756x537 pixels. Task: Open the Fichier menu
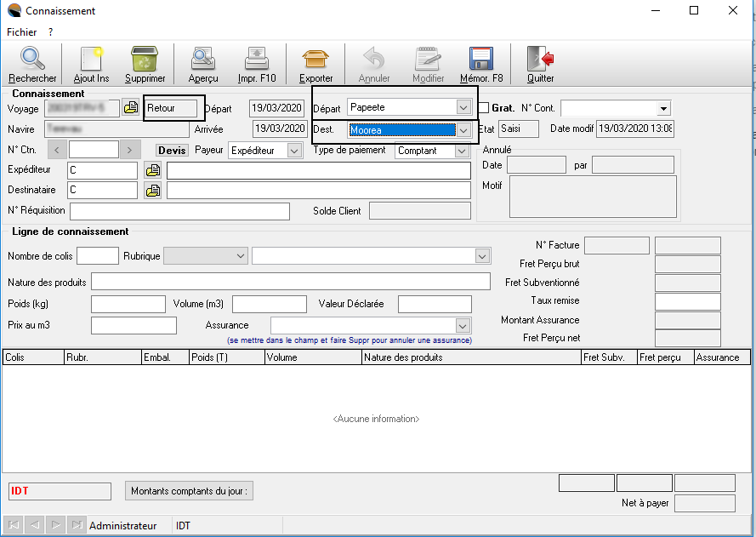(x=21, y=31)
